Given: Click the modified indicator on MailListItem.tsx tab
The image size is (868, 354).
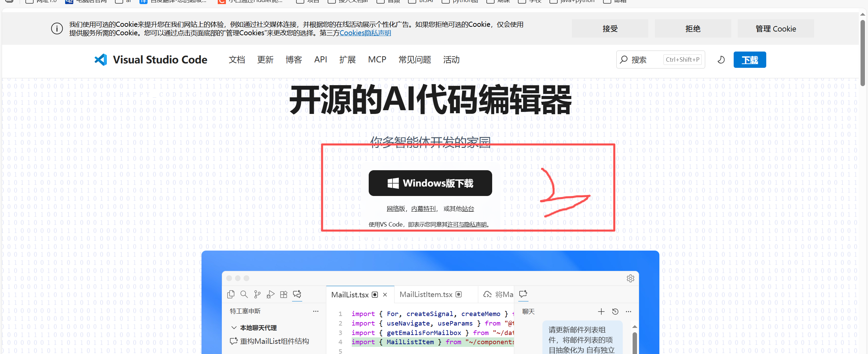Looking at the screenshot, I should pos(459,294).
